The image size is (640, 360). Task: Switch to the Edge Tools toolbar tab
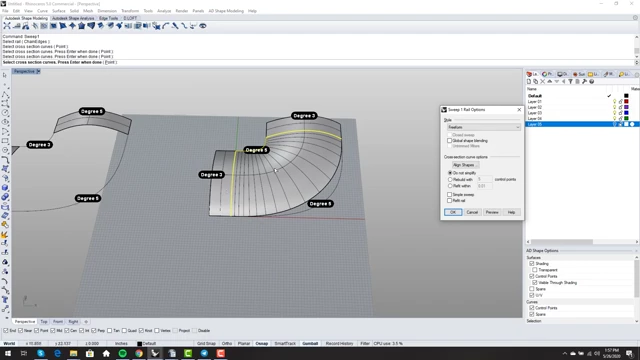(108, 18)
